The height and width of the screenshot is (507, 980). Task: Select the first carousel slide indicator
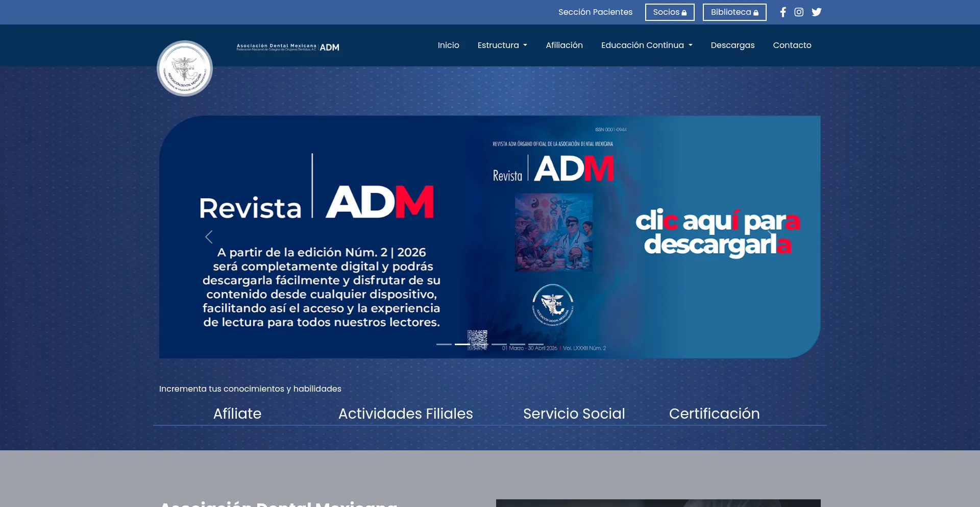click(x=444, y=344)
